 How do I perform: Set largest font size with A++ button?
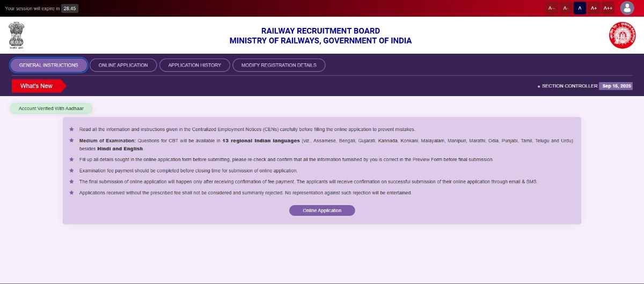[x=608, y=8]
